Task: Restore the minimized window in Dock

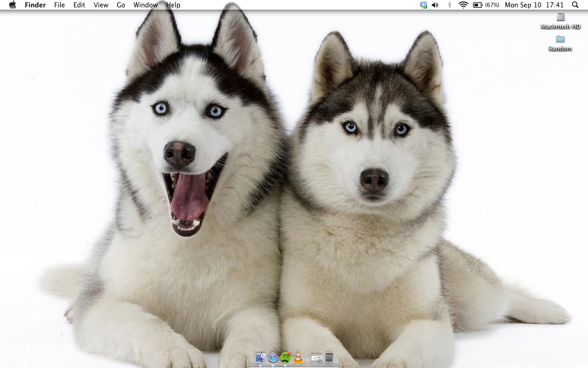Action: pos(316,357)
